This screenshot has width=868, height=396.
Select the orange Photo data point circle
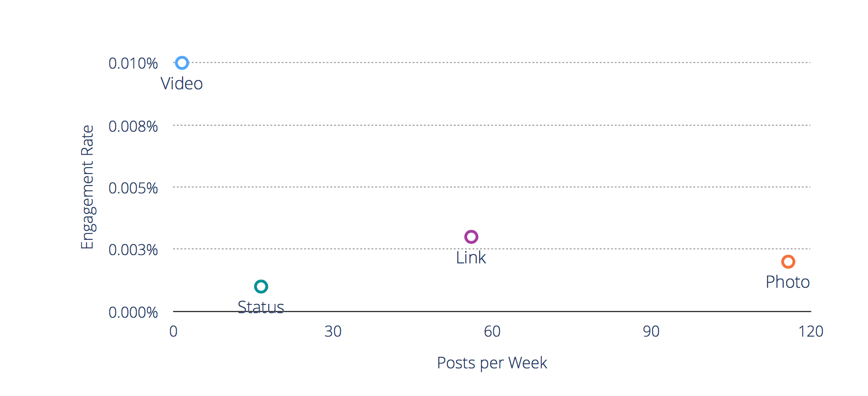tap(788, 262)
